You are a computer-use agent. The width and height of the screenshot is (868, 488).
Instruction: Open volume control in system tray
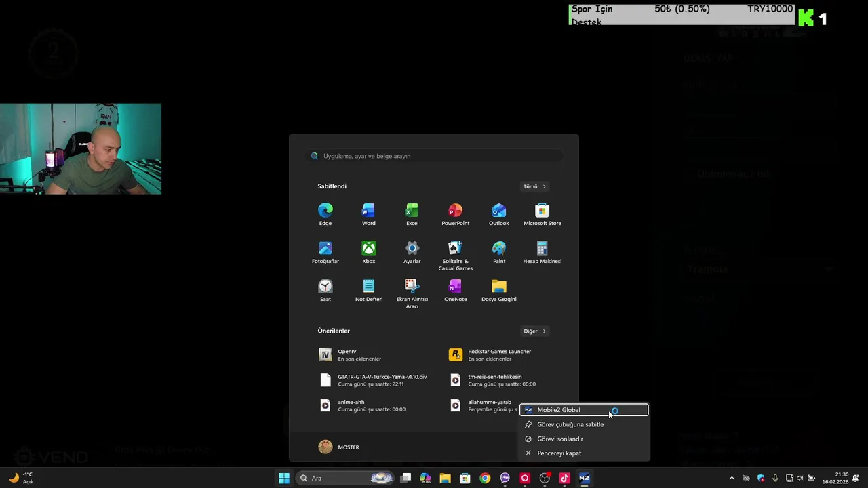tap(800, 478)
